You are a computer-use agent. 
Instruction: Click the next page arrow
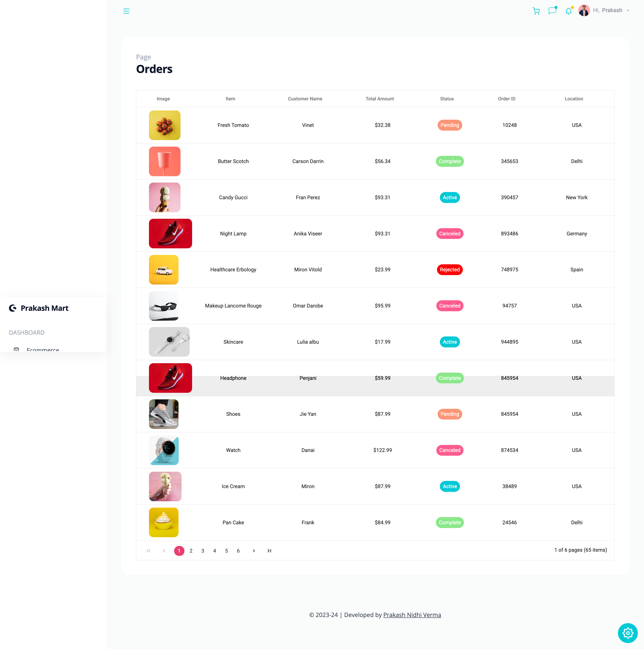click(x=253, y=551)
